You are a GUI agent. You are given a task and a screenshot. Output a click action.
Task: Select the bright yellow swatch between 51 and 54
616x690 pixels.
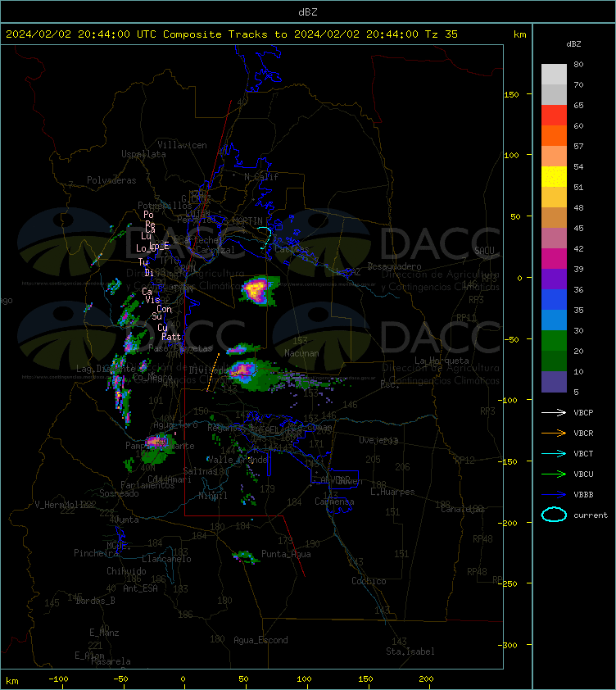click(554, 176)
